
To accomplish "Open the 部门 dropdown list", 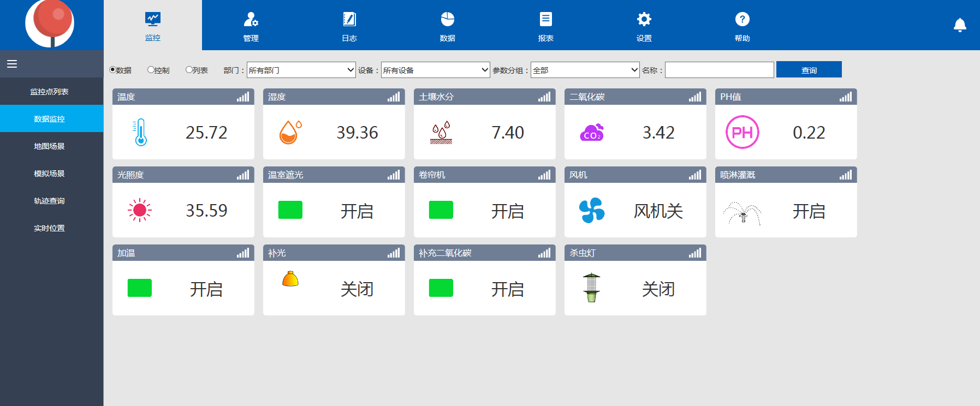I will 301,70.
